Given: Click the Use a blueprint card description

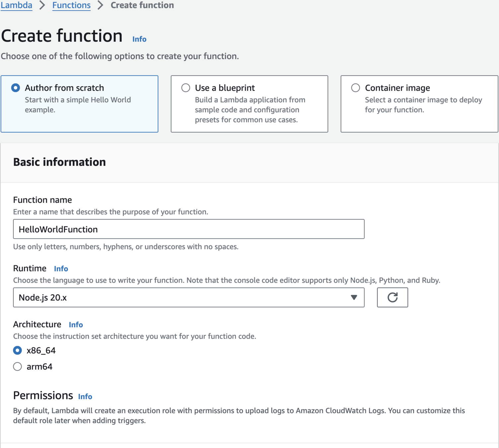Looking at the screenshot, I should tap(250, 110).
